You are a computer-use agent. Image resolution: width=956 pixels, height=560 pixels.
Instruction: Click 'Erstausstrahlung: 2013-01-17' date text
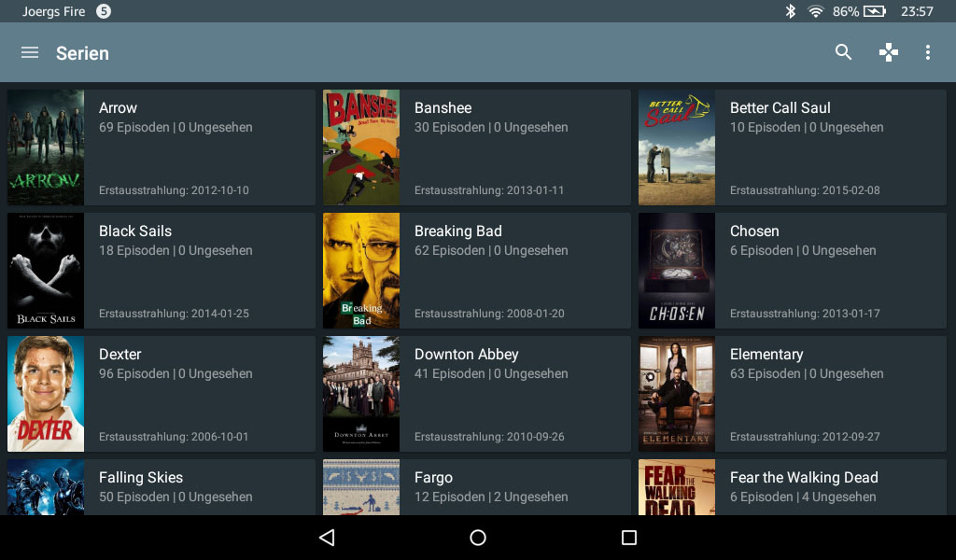[x=805, y=314]
